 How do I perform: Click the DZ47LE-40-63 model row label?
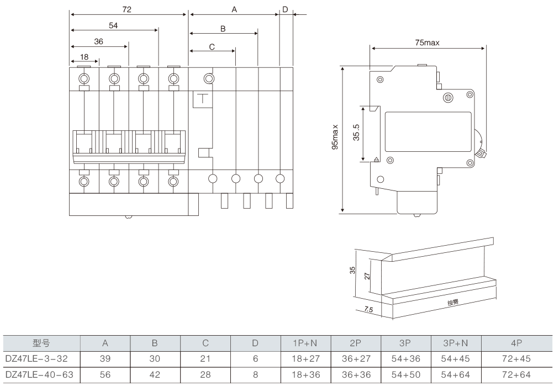[x=39, y=375]
